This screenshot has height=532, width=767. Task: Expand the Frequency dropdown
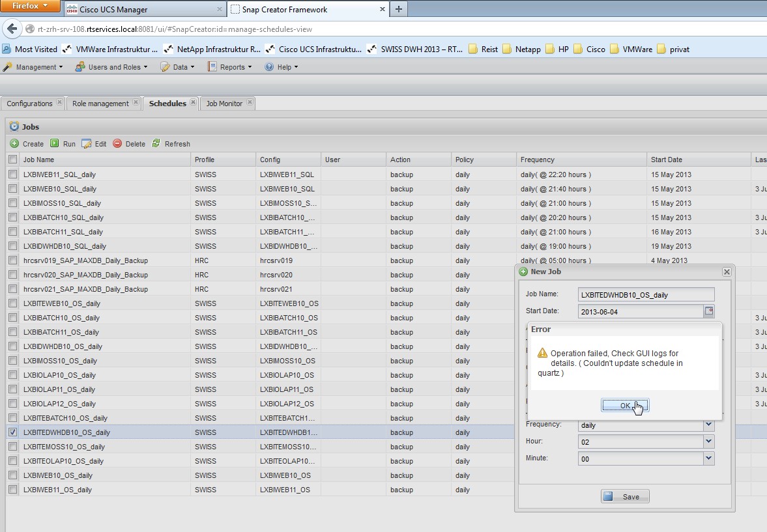tap(708, 425)
